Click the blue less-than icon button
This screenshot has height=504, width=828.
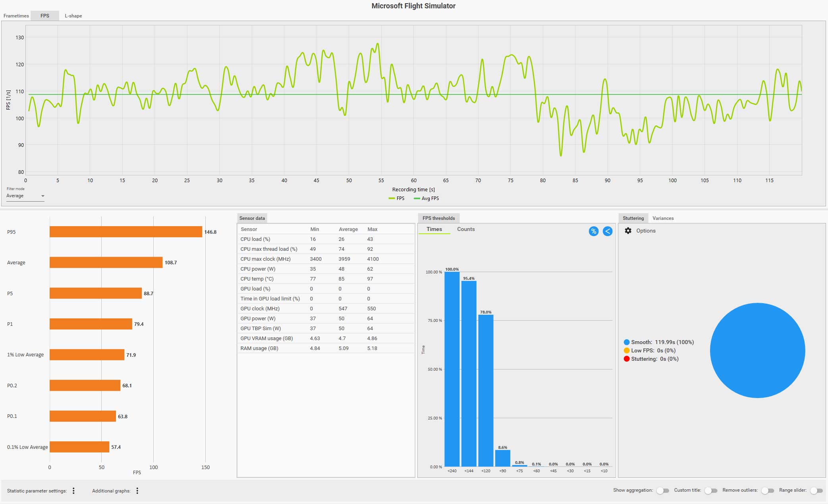point(607,231)
